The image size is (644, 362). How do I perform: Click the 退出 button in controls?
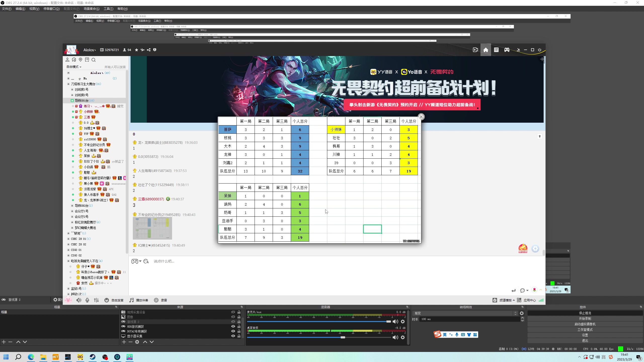[585, 341]
